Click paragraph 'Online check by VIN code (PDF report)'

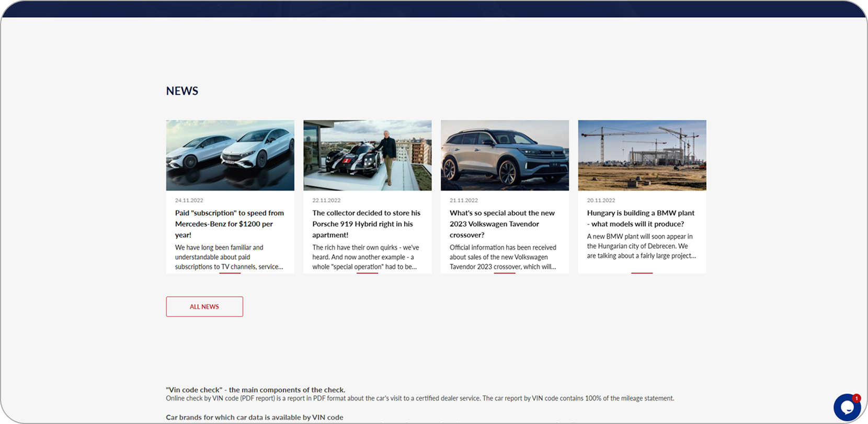click(420, 398)
